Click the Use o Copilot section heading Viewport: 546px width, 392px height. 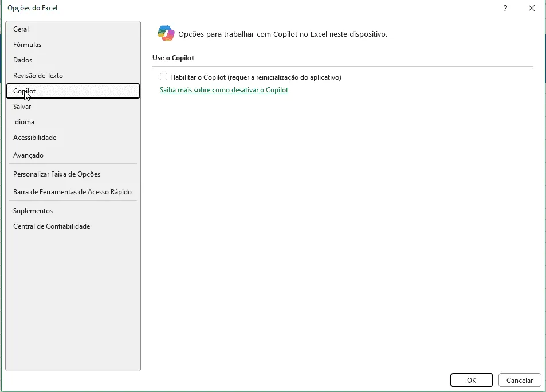173,58
